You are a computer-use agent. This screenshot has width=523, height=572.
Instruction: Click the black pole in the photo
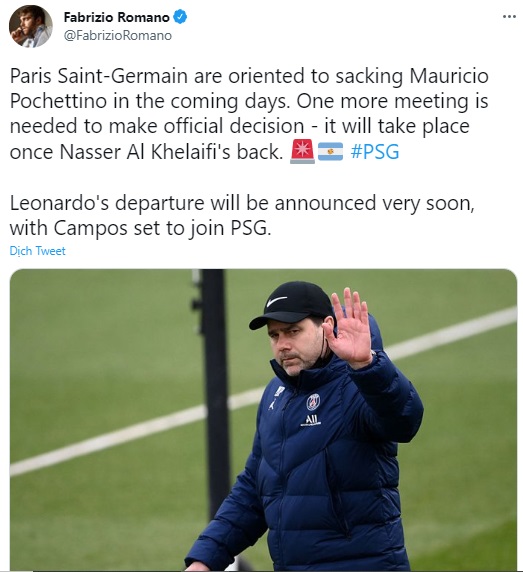[x=214, y=392]
